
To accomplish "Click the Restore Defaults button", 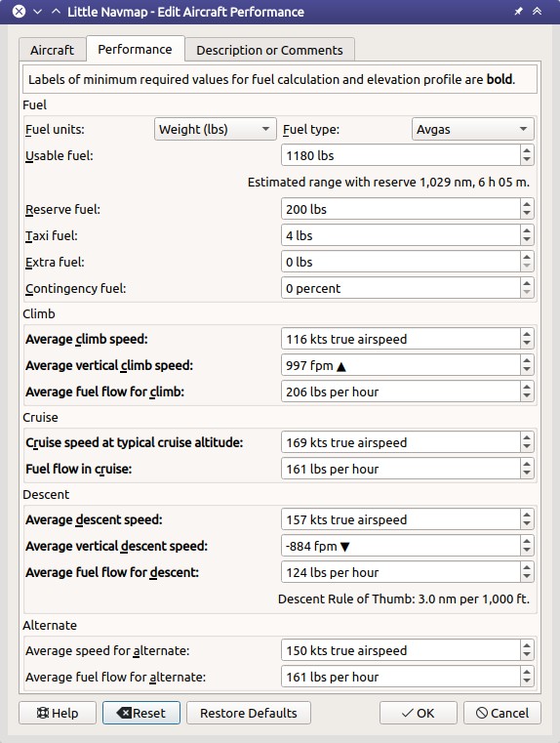I will (x=249, y=713).
